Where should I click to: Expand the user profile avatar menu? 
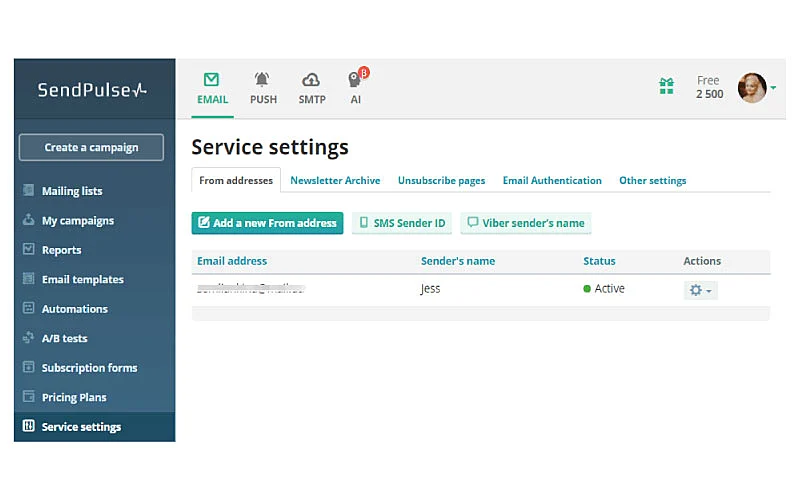coord(755,87)
